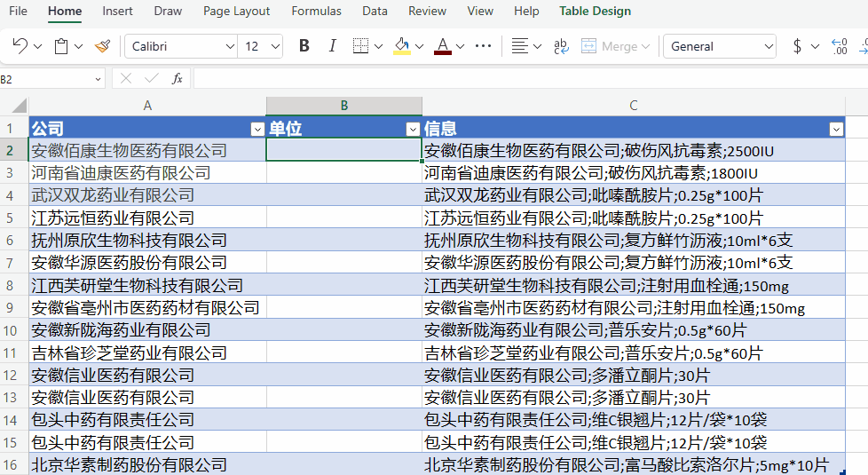Viewport: 868px width, 475px height.
Task: Click the Select All corner triangle
Action: pos(19,105)
